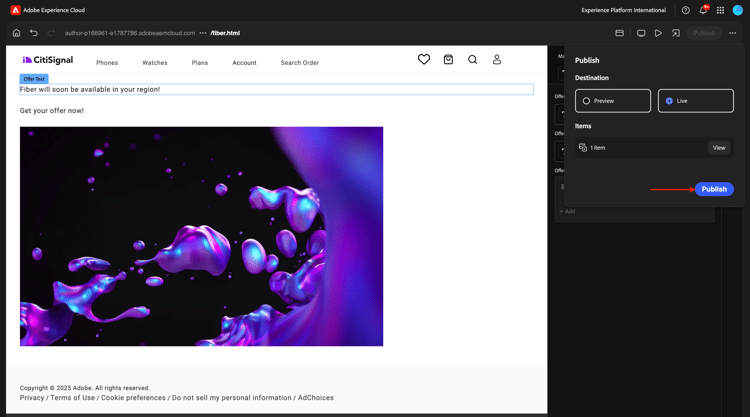Click the View button for 1 item
Screen dimensions: 750x417
coord(719,148)
